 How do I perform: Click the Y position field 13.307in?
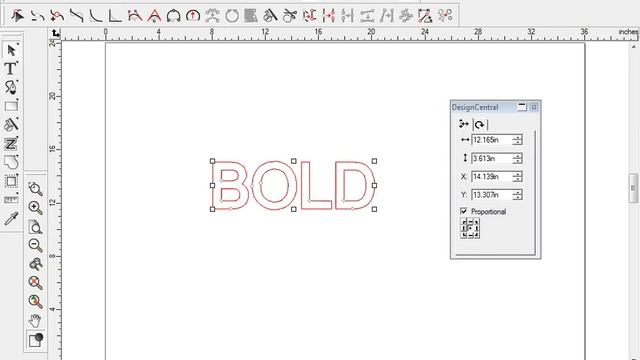[x=491, y=195]
